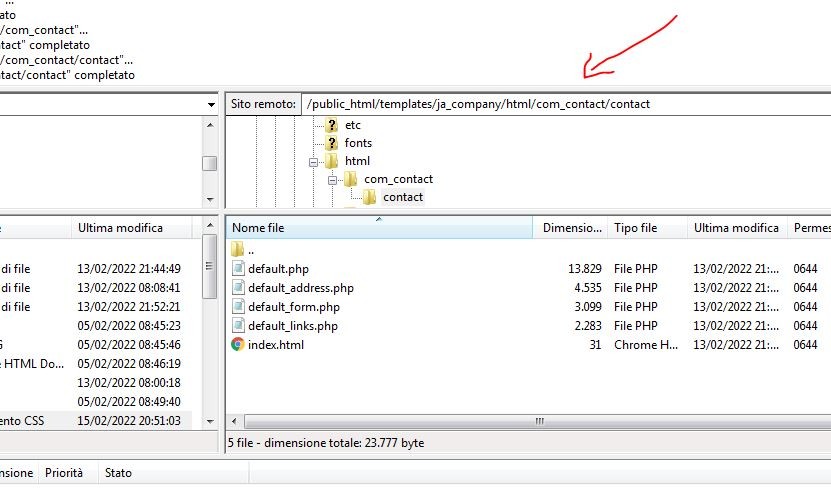
Task: Select html folder in remote tree
Action: coord(357,161)
